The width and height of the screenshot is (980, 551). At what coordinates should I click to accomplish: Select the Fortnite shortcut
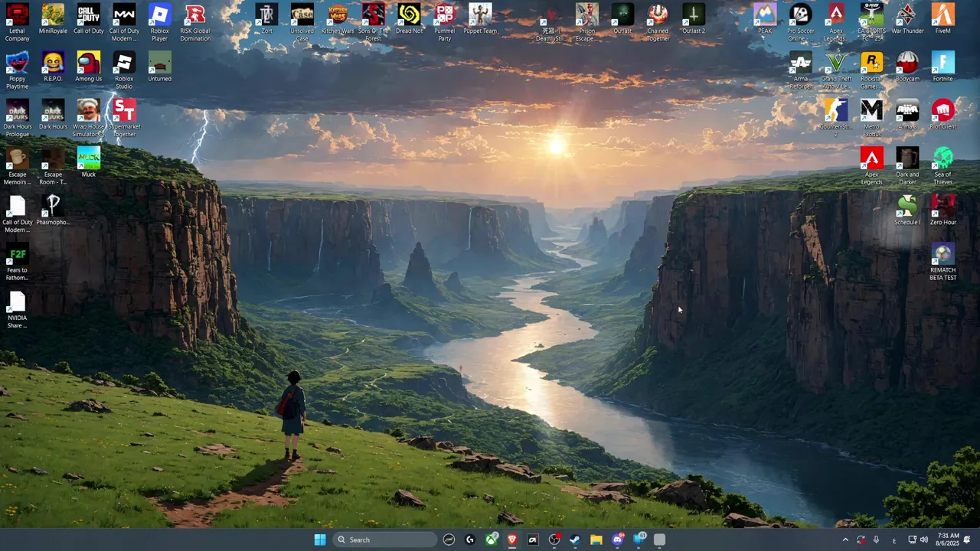942,67
